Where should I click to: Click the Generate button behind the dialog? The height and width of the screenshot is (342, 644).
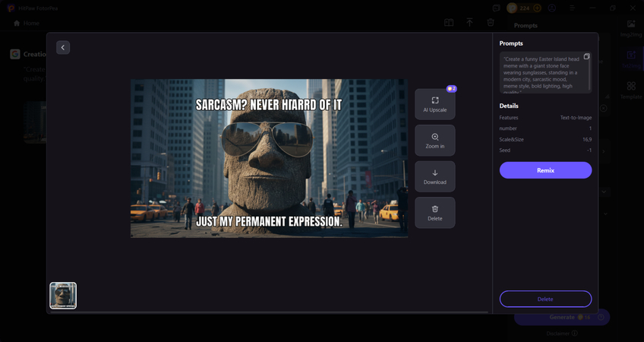coord(562,317)
